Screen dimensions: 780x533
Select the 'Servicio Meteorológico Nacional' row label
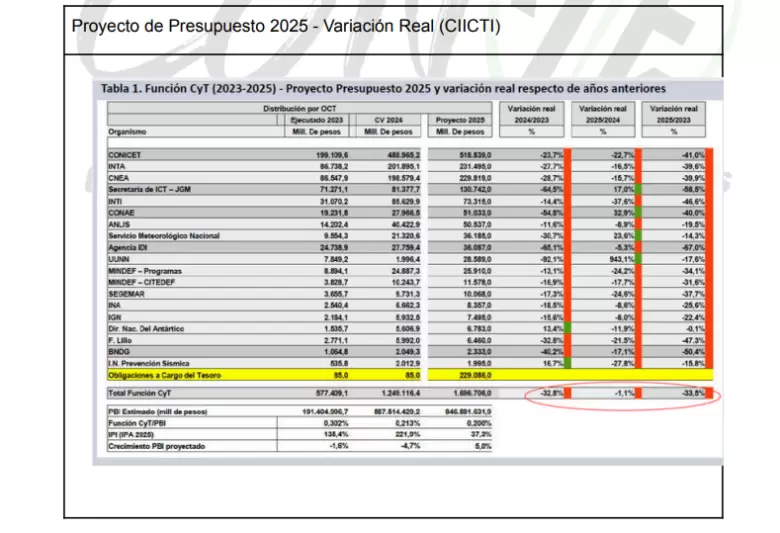pos(164,236)
